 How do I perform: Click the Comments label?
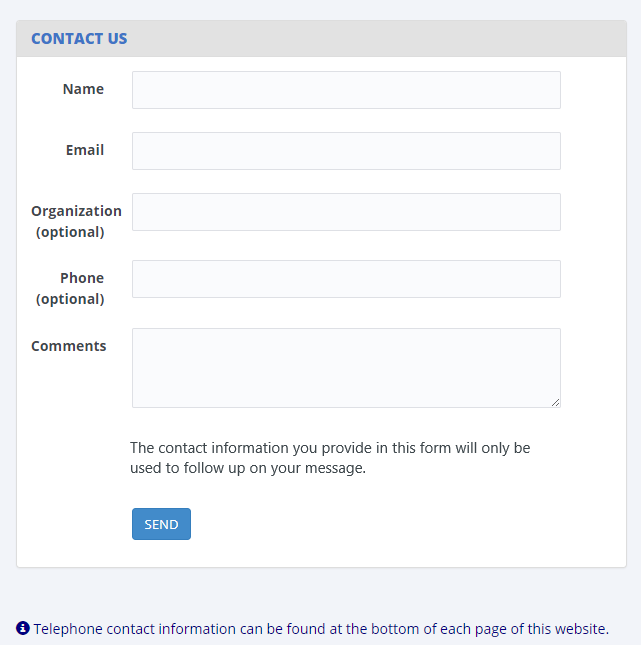coord(68,346)
